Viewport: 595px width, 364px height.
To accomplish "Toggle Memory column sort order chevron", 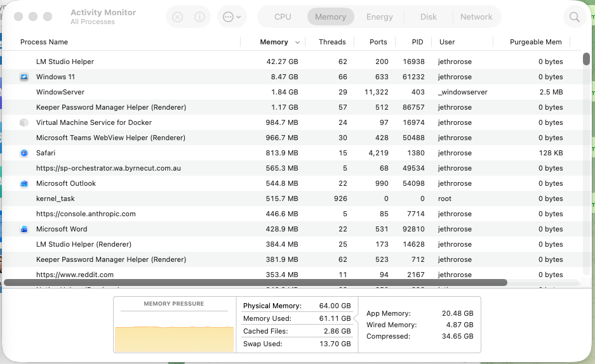I will click(297, 42).
